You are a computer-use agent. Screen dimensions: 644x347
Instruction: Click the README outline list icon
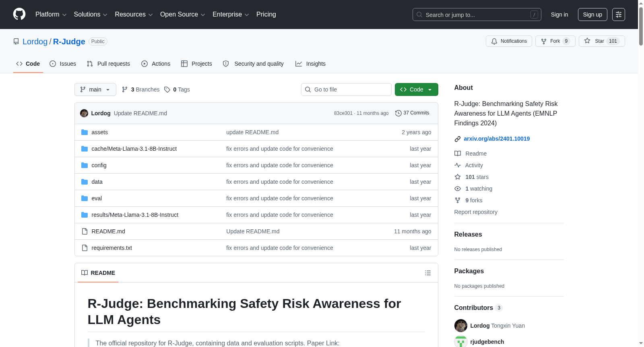tap(428, 273)
